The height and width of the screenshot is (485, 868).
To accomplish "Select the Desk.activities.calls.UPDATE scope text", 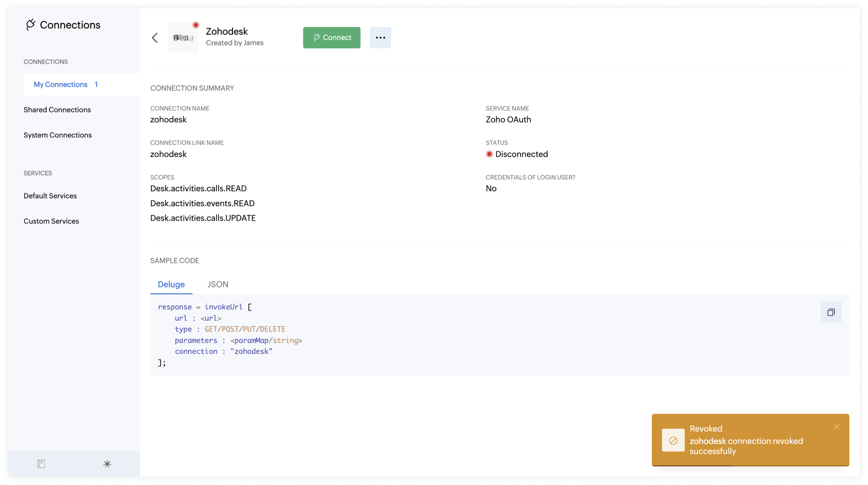I will 203,218.
